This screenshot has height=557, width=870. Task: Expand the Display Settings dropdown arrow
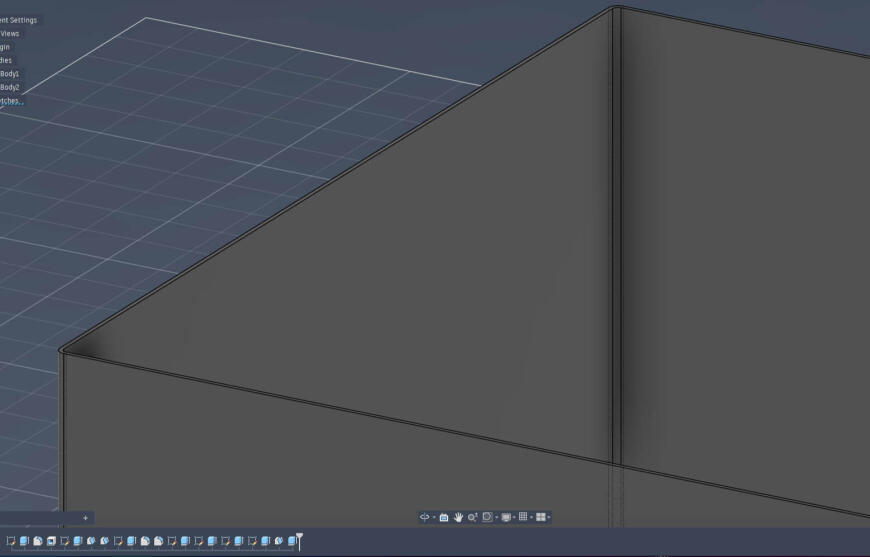point(514,517)
